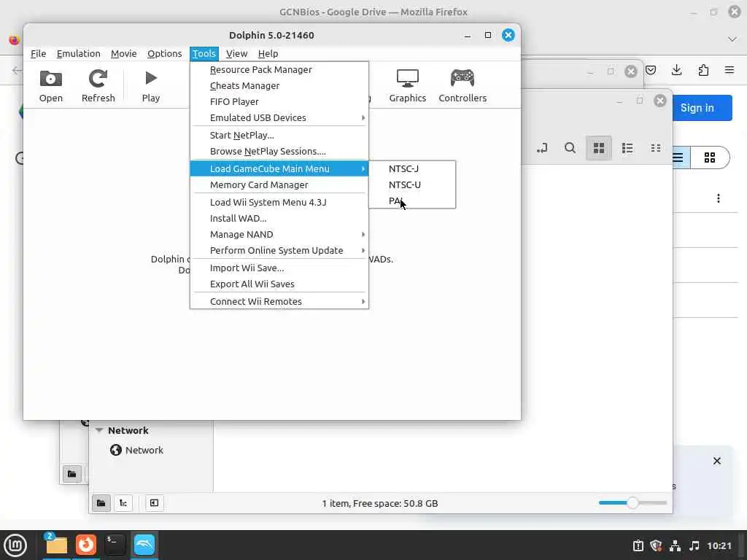Click the Open toolbar icon in Dolphin
This screenshot has width=747, height=560.
point(50,86)
